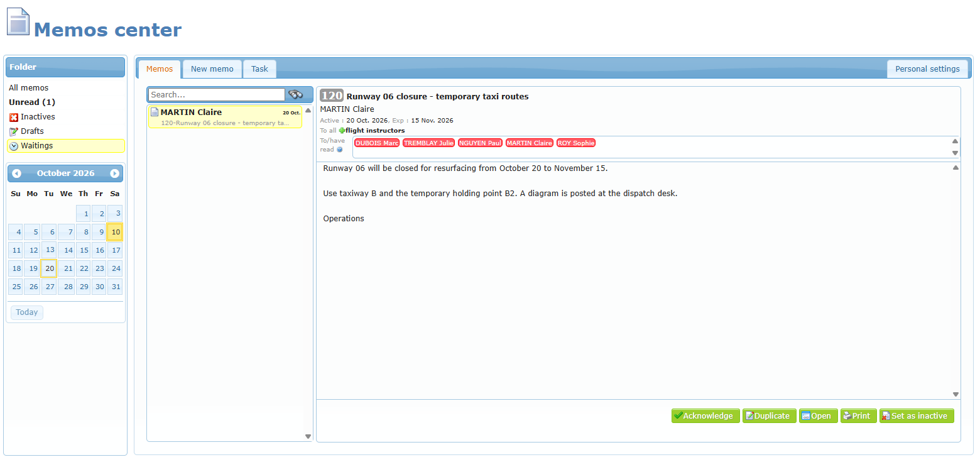Click in the memo search field

pyautogui.click(x=217, y=95)
